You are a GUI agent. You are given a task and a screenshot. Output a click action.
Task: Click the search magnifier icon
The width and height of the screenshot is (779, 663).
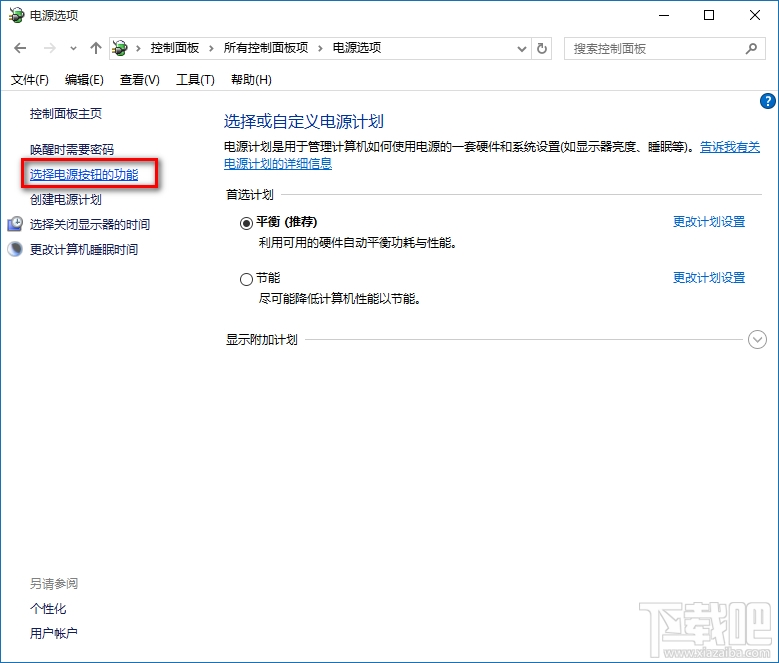click(751, 48)
